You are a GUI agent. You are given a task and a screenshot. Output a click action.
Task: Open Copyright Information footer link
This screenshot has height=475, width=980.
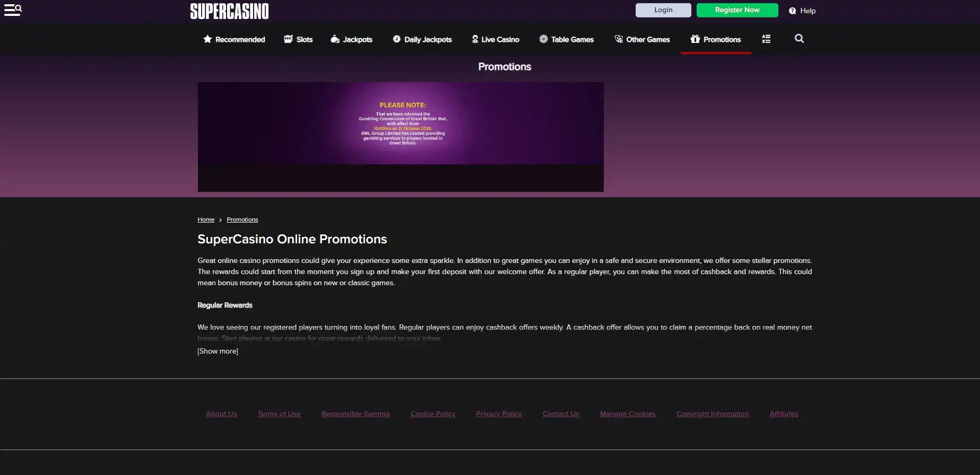point(713,414)
